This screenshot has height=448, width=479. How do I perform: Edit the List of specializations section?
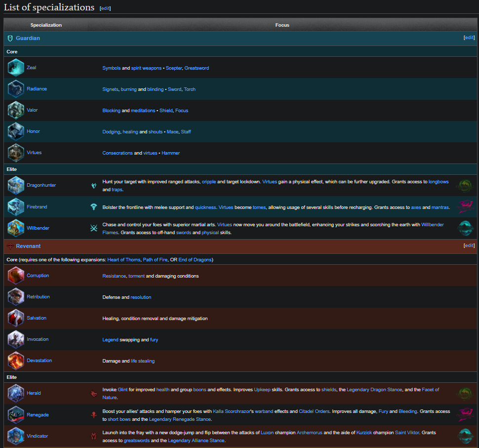[105, 8]
